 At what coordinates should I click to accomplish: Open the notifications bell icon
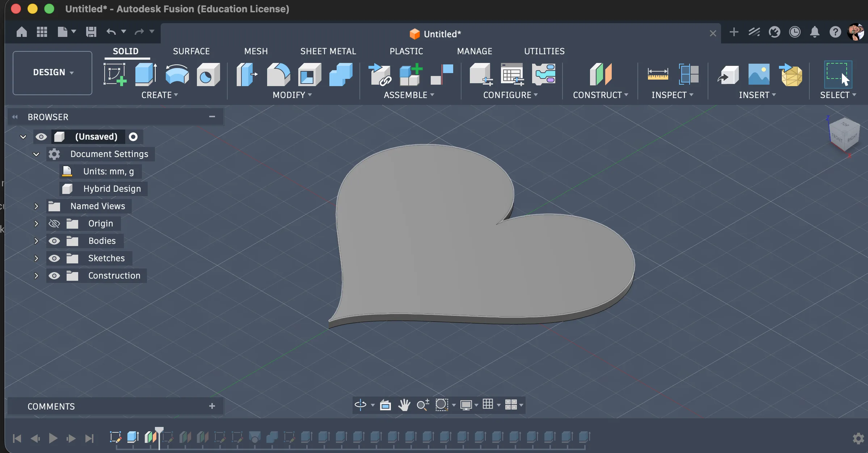click(x=815, y=32)
